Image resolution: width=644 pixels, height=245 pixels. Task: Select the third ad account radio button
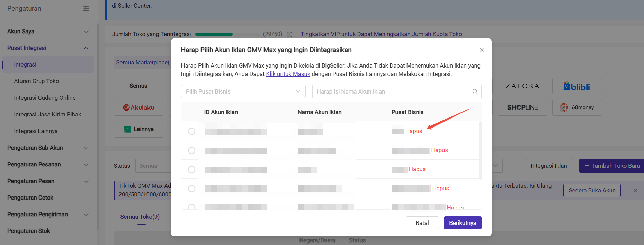click(x=191, y=169)
